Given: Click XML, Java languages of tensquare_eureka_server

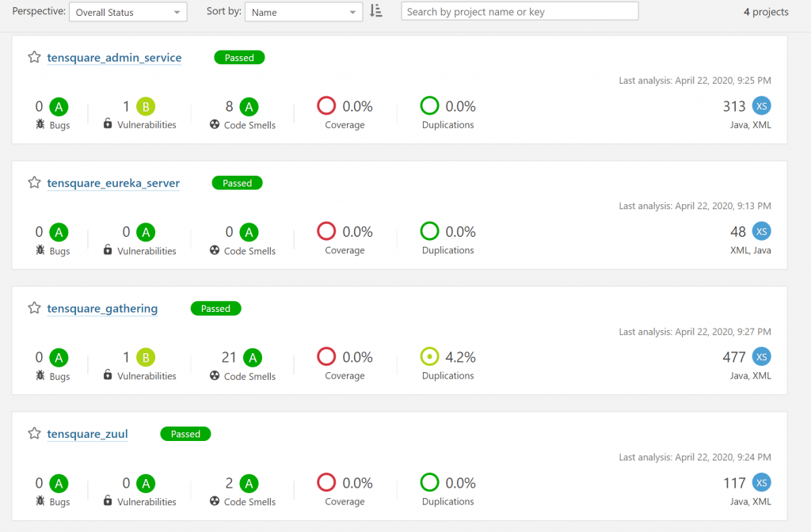Looking at the screenshot, I should (x=751, y=250).
